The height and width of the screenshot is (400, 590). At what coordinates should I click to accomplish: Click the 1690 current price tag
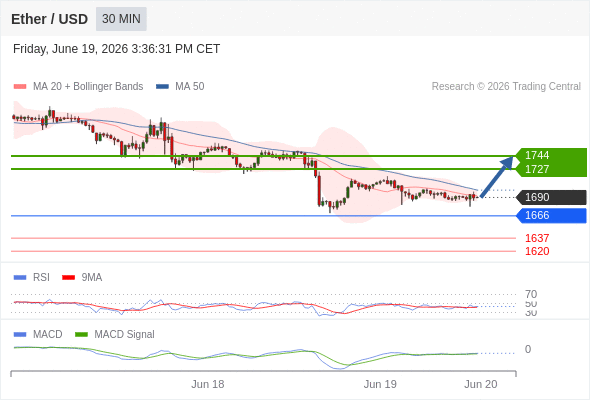click(x=551, y=197)
